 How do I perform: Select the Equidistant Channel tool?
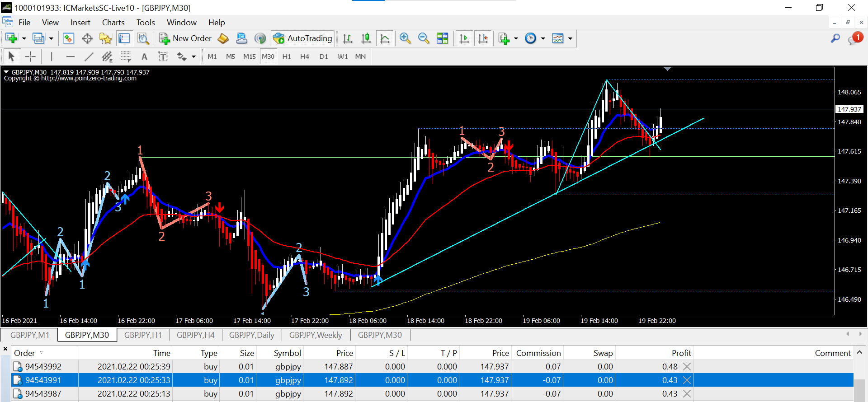[x=107, y=56]
